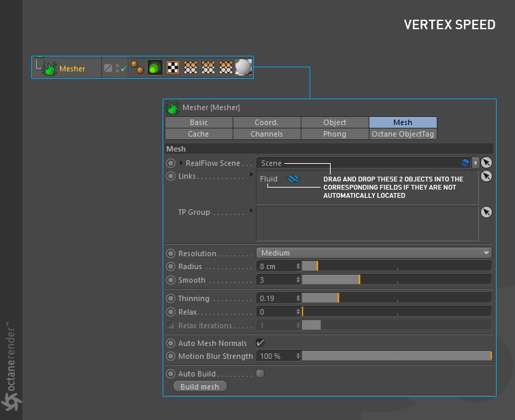
Task: Select the Mesh tab
Action: point(403,122)
